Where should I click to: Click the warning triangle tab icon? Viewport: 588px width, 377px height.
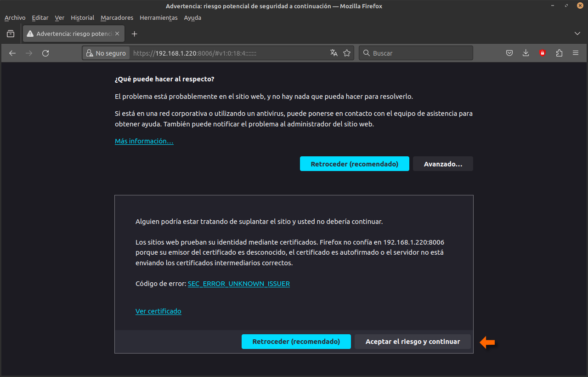(30, 34)
